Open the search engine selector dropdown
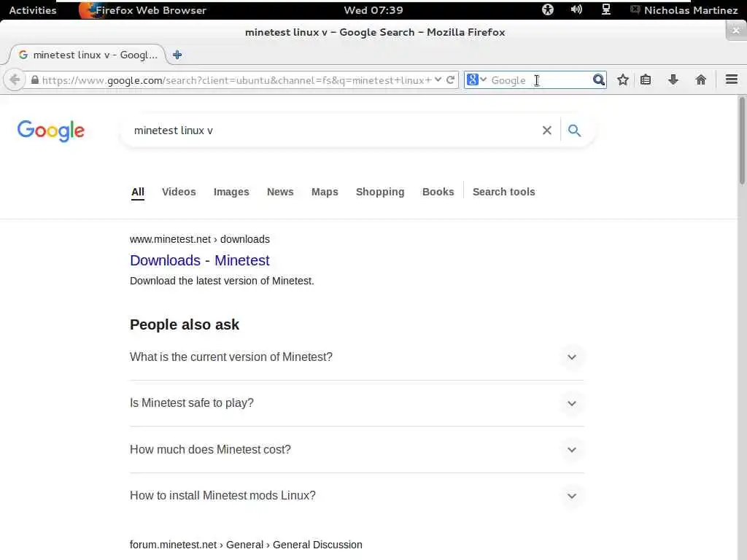The image size is (747, 560). [x=476, y=79]
